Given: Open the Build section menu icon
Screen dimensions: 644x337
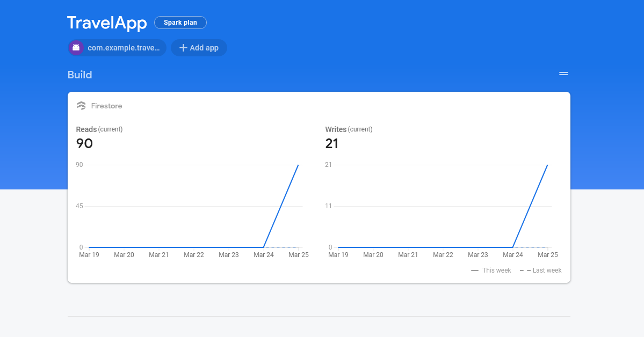Looking at the screenshot, I should point(563,74).
